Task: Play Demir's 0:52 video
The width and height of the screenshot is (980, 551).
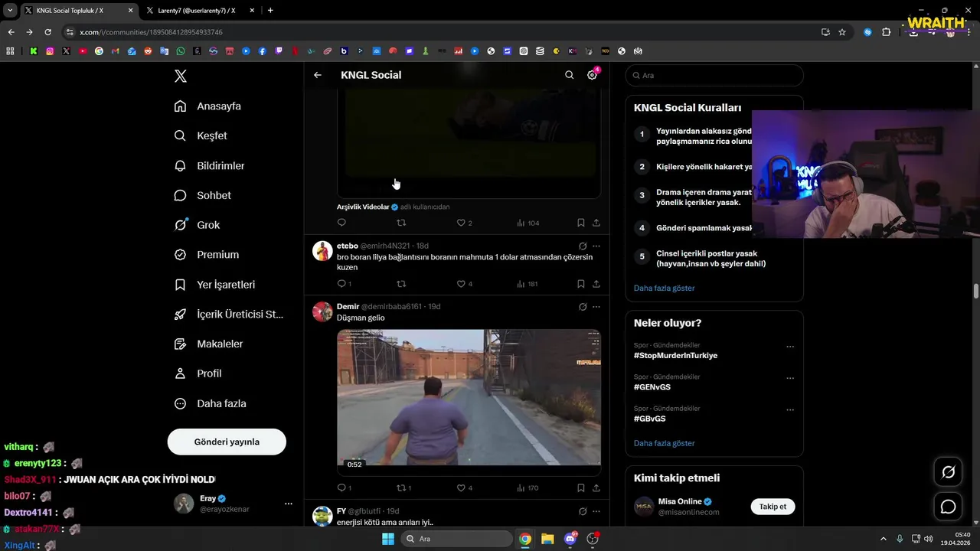Action: click(469, 398)
